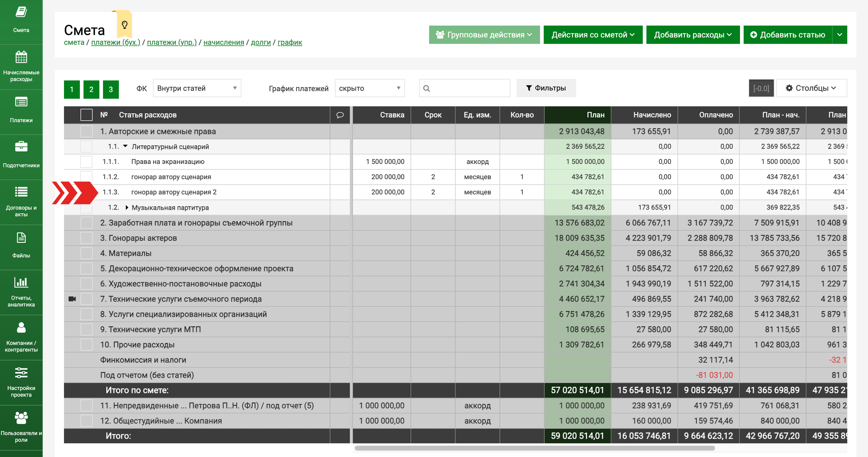The height and width of the screenshot is (457, 868).
Task: Click the Начислено column header
Action: point(644,115)
